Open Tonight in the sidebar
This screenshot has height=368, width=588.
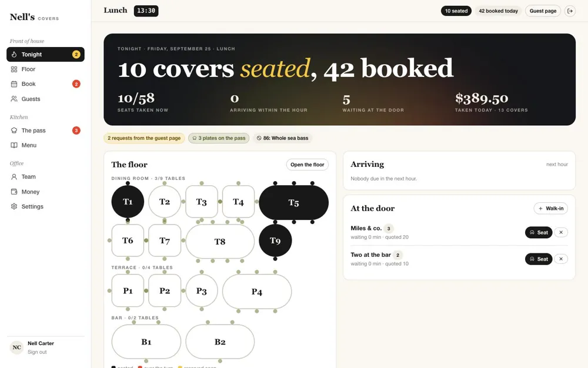(45, 54)
